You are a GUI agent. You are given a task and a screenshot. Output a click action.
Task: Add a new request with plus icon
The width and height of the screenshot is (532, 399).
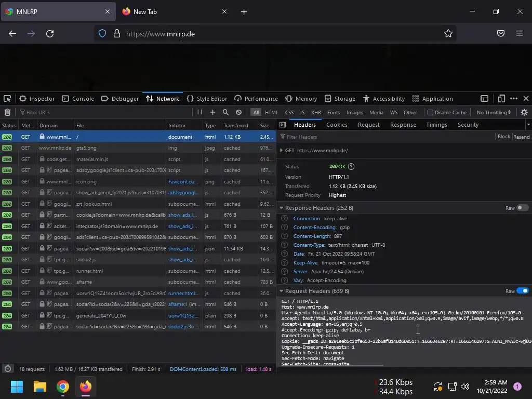click(x=212, y=112)
